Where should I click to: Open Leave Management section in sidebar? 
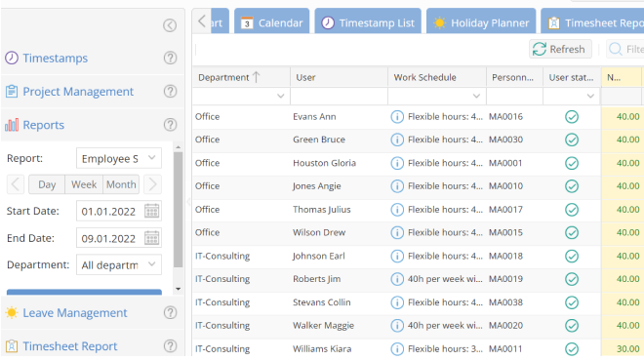point(75,313)
